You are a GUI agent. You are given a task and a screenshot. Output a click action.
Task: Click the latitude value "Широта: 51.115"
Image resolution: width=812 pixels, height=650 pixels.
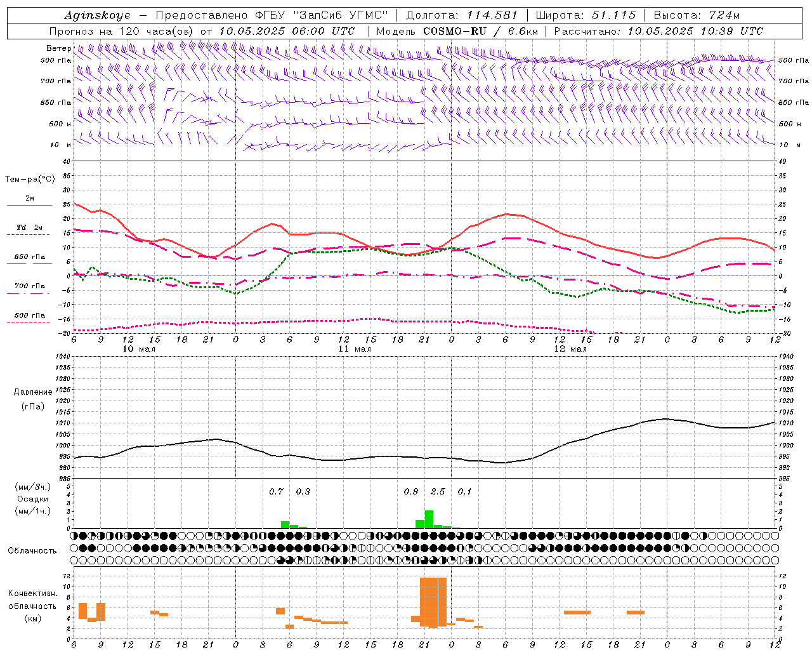click(586, 15)
